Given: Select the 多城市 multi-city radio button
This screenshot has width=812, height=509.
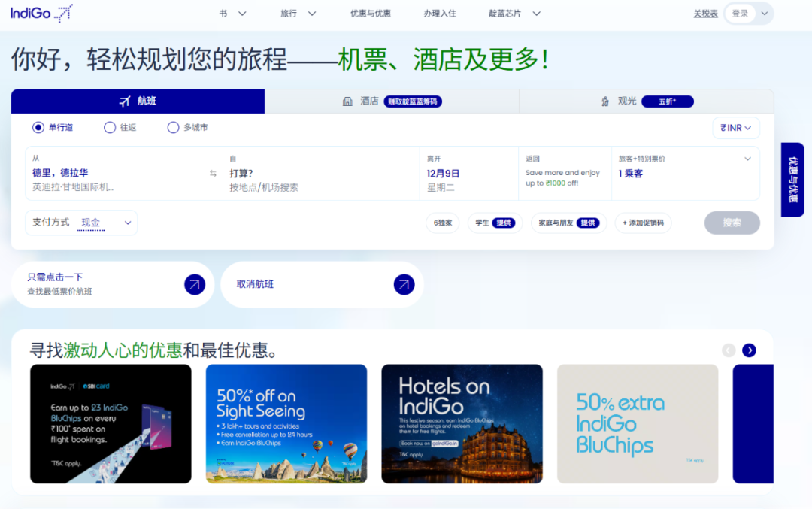Looking at the screenshot, I should tap(174, 128).
